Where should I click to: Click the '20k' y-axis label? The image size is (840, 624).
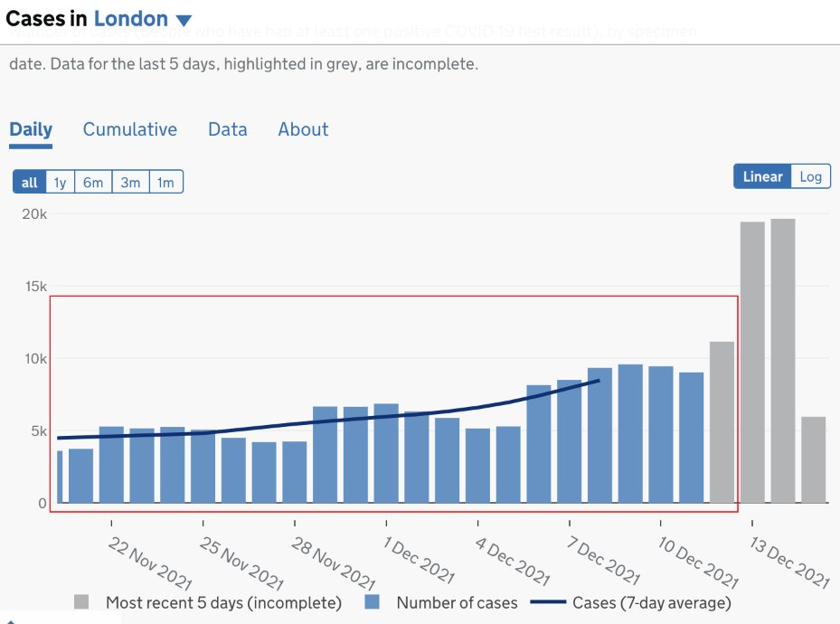coord(34,214)
